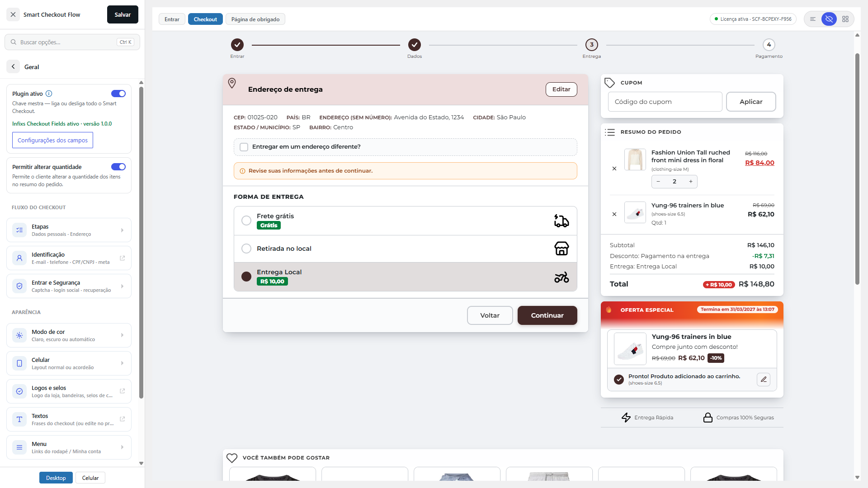Image resolution: width=868 pixels, height=488 pixels.
Task: Switch preview to Celular mode
Action: click(x=90, y=478)
